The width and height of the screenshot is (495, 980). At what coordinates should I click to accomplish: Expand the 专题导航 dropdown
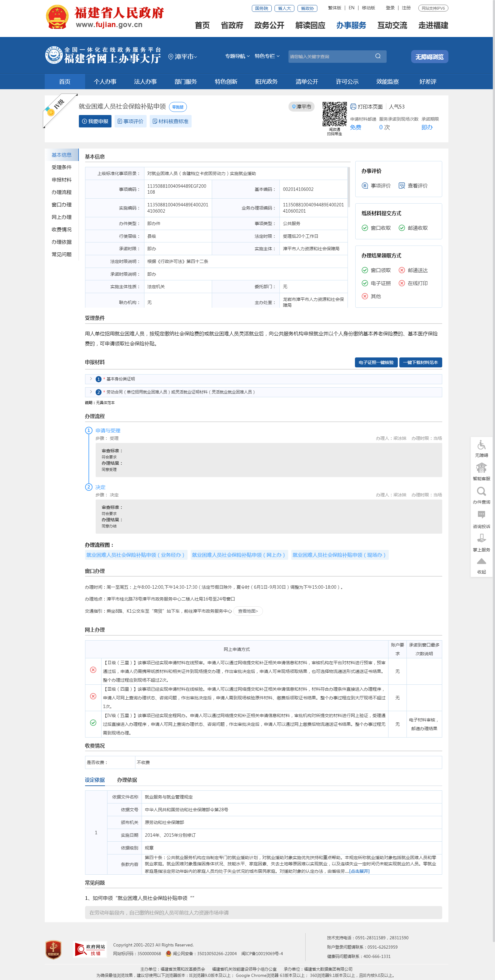[237, 56]
